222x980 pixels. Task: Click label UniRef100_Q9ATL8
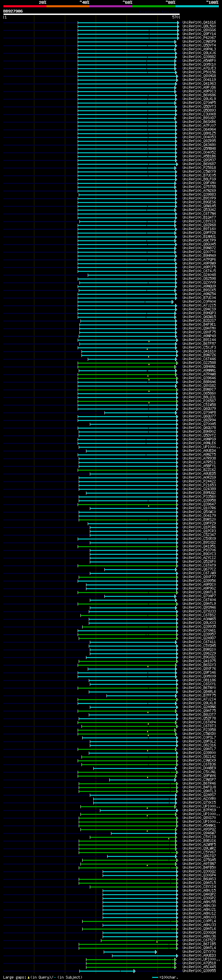tap(199, 592)
